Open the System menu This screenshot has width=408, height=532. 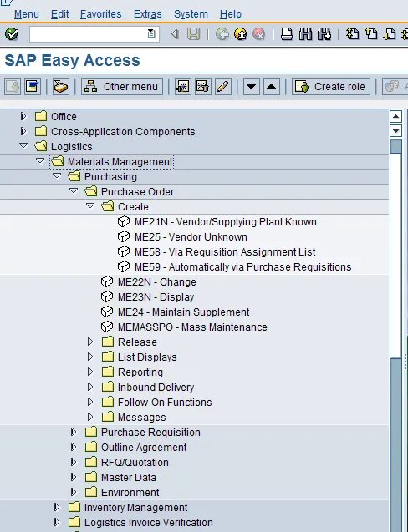tap(191, 14)
